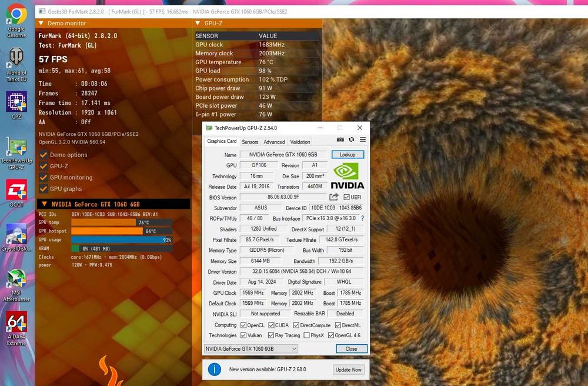588x386 pixels.
Task: Open the GPU-Z hamburger menu
Action: point(363,139)
